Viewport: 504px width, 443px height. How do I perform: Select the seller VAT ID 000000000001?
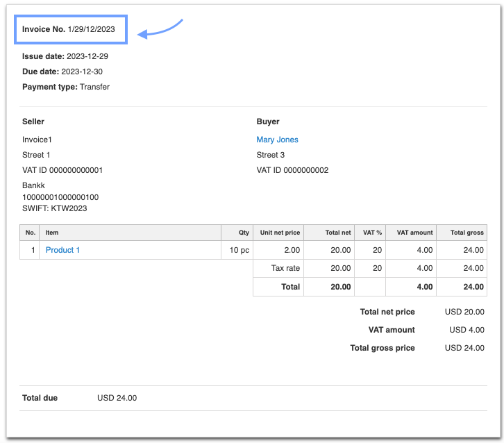[62, 170]
